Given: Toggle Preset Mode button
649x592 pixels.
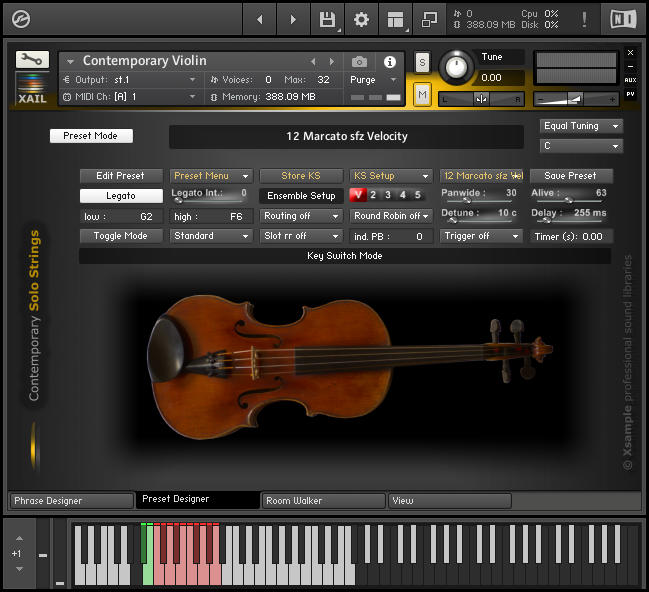Looking at the screenshot, I should point(91,136).
